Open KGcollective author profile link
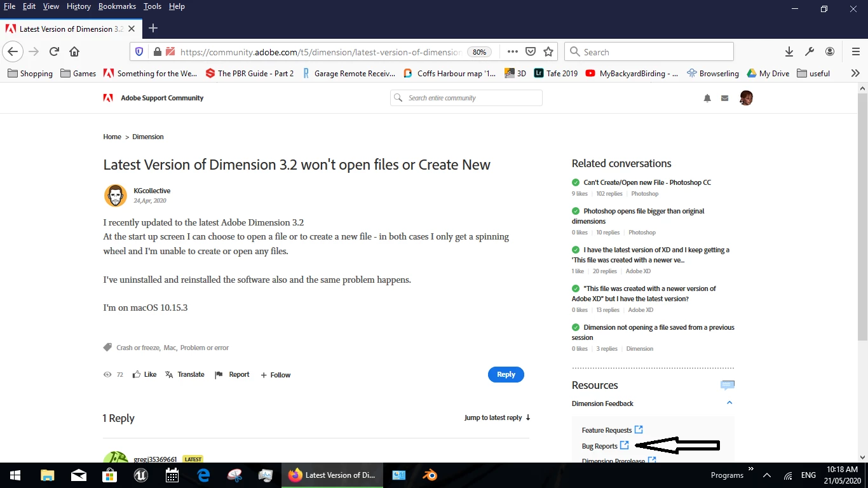Viewport: 868px width, 488px height. pyautogui.click(x=152, y=191)
